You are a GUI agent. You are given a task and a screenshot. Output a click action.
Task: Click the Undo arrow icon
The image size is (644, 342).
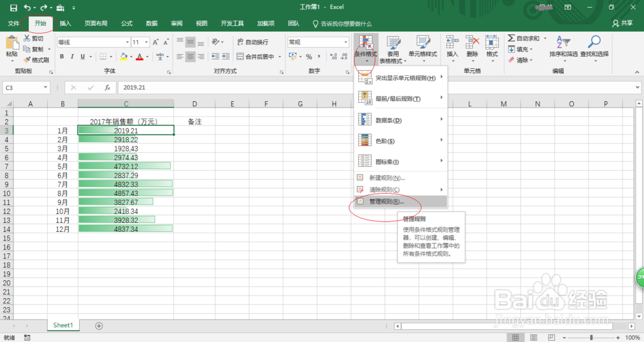tap(27, 7)
